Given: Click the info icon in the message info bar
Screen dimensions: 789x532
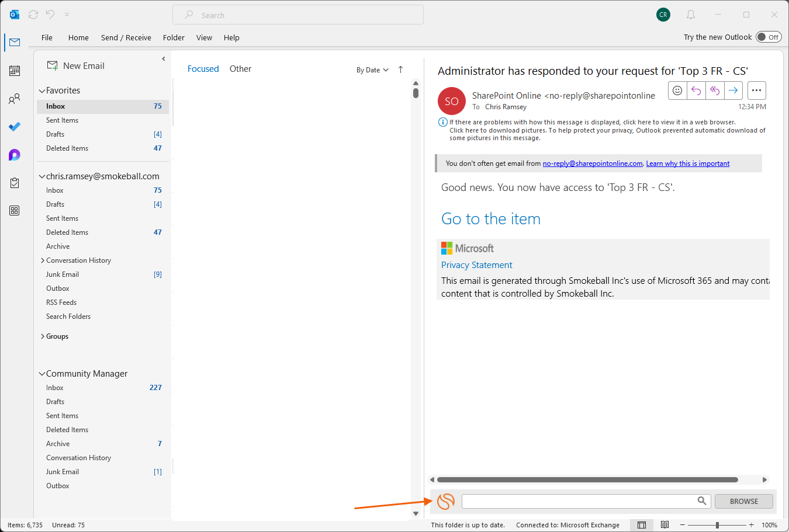Looking at the screenshot, I should [443, 122].
